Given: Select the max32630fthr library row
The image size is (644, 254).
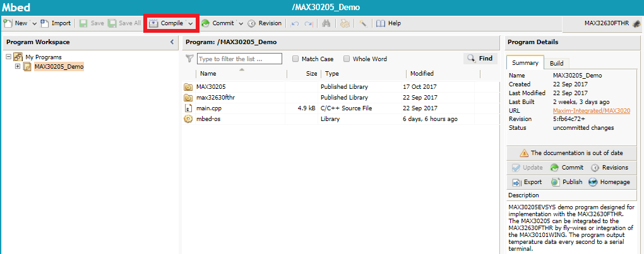Looking at the screenshot, I should (340, 98).
